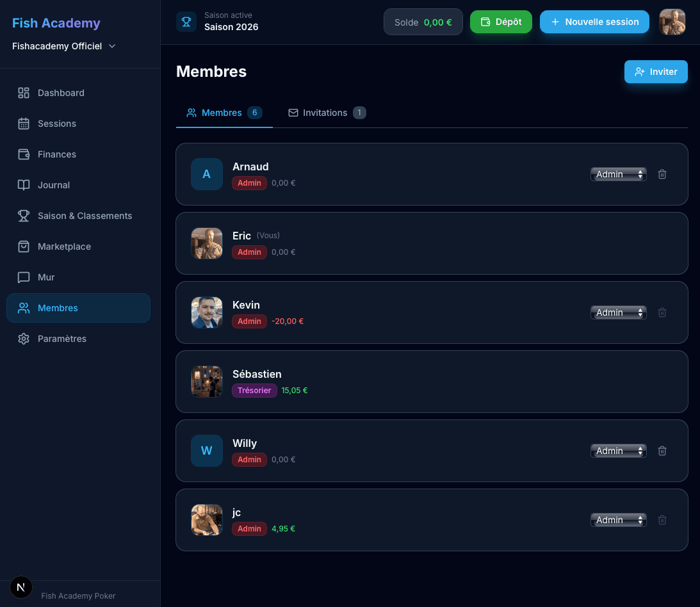Open Dashboard from the sidebar
700x607 pixels.
click(61, 93)
